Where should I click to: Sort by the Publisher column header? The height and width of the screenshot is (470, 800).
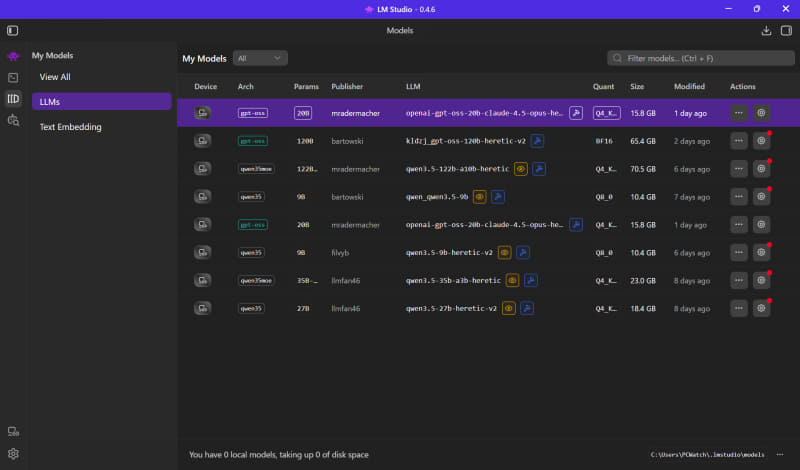(347, 87)
